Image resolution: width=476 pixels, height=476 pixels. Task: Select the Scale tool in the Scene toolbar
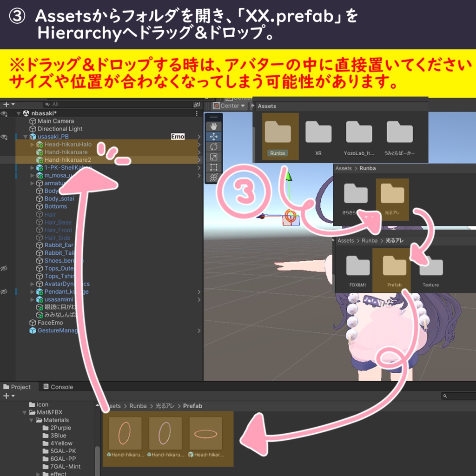pos(214,157)
